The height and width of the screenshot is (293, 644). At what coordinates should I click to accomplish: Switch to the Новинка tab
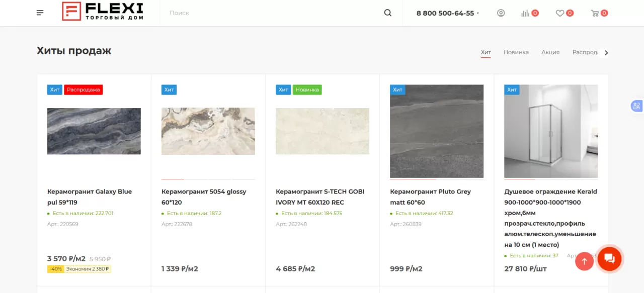coord(516,52)
